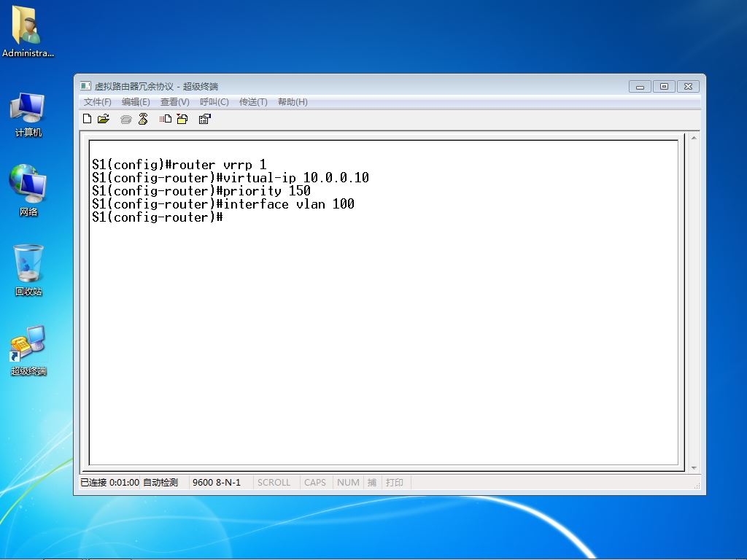Select the 计算机 desktop icon
The image size is (747, 560).
pos(28,115)
